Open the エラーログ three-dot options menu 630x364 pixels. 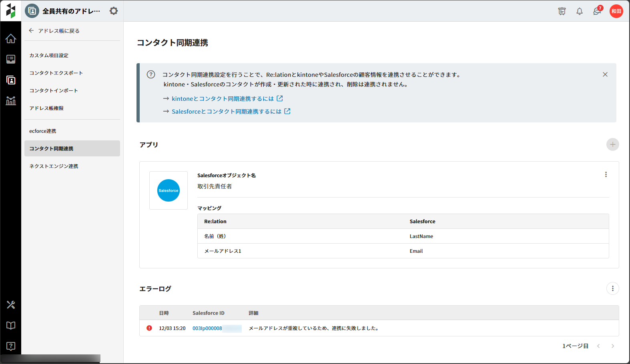pos(612,288)
